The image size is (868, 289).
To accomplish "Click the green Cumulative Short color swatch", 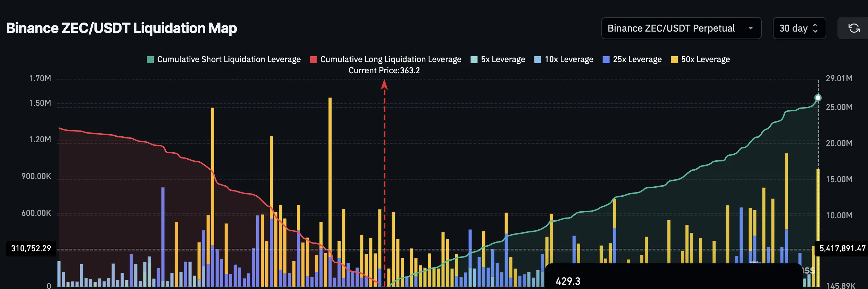I will click(150, 60).
